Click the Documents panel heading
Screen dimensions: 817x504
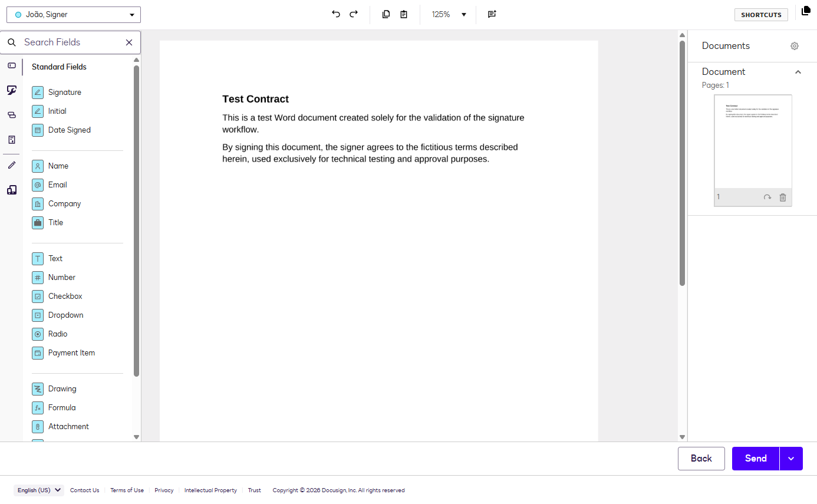pos(726,46)
